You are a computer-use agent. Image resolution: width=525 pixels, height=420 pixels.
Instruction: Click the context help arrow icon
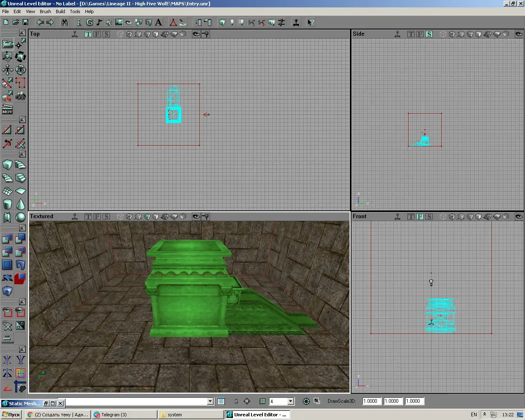pyautogui.click(x=311, y=22)
